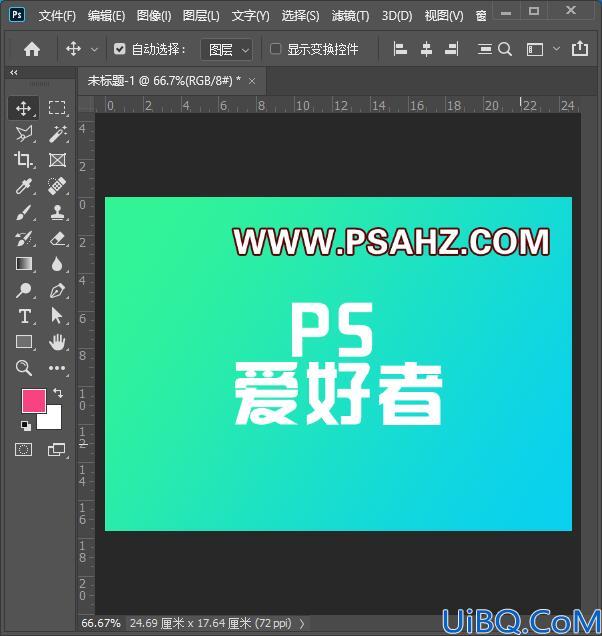The height and width of the screenshot is (636, 602).
Task: Select the Eyedropper tool
Action: 24,186
